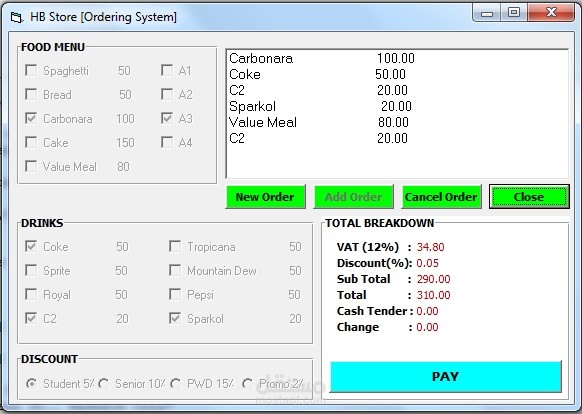Click the green Close button
582x414 pixels.
click(529, 196)
